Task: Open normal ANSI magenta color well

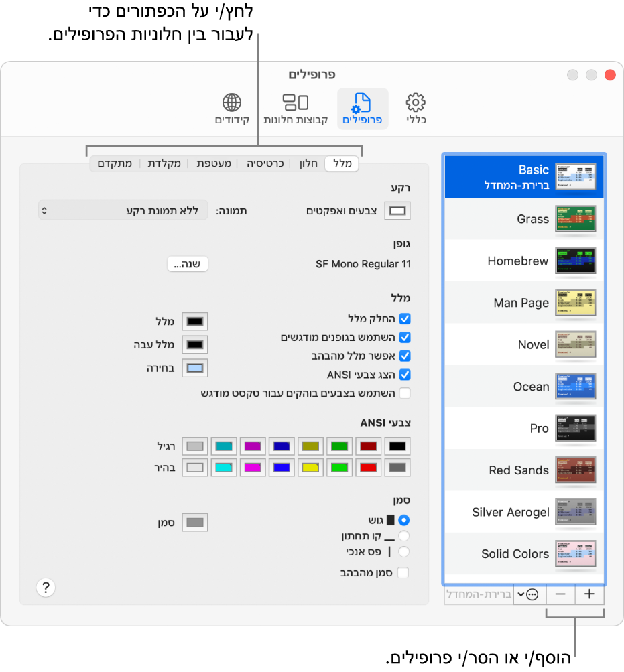Action: (x=253, y=446)
